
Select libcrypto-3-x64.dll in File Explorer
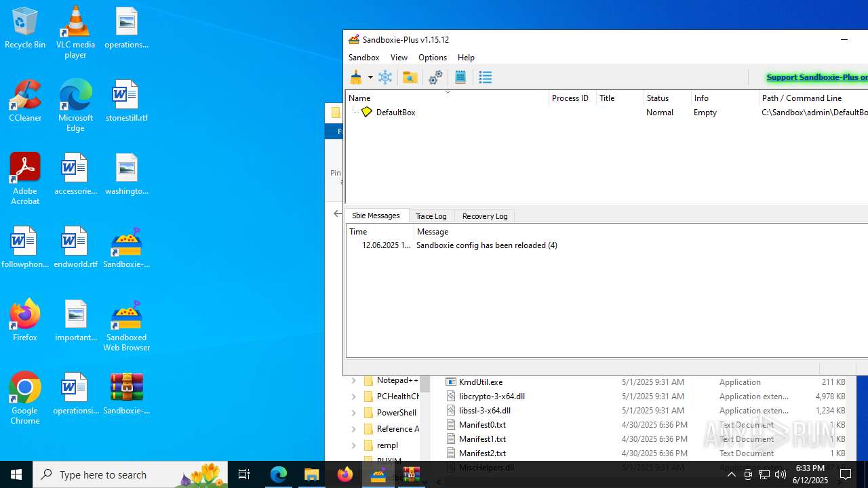pyautogui.click(x=492, y=396)
